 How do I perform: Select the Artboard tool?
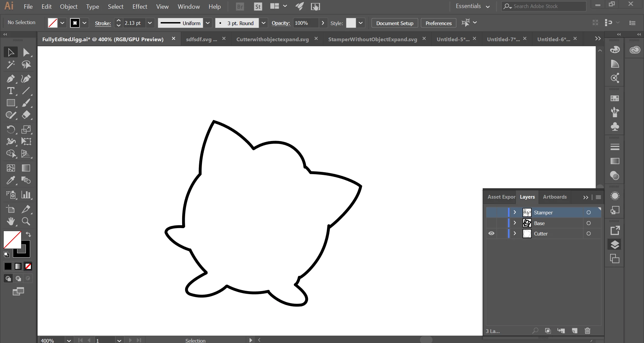(x=11, y=209)
